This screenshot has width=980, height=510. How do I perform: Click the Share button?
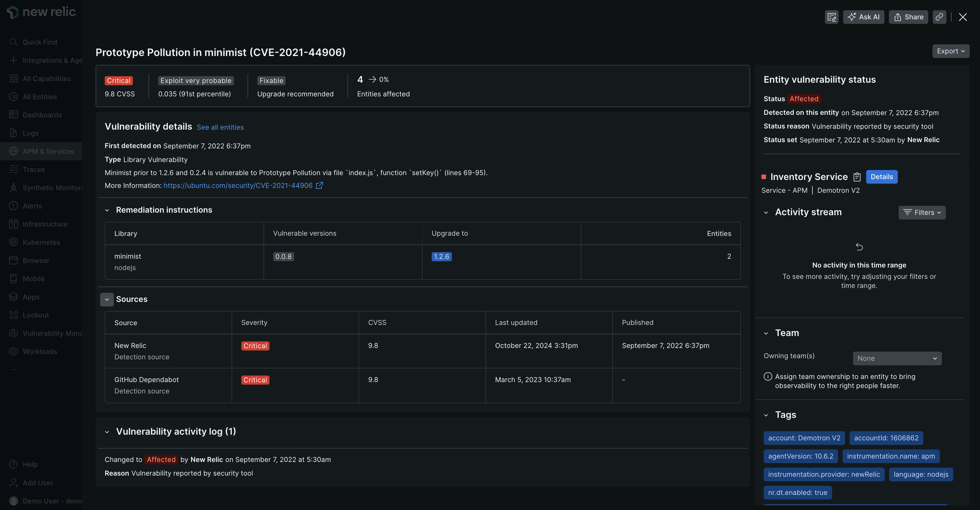pos(908,17)
